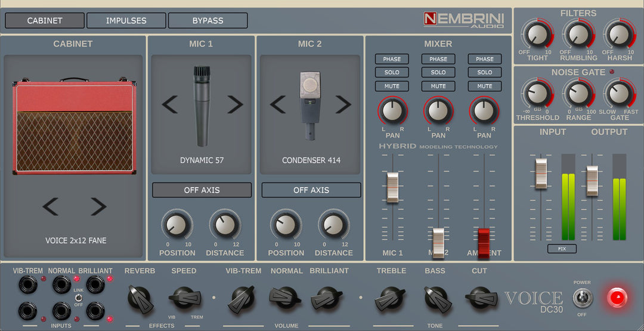Screen dimensions: 644x331
Task: Select the next cabinet with right arrow
Action: click(x=98, y=207)
